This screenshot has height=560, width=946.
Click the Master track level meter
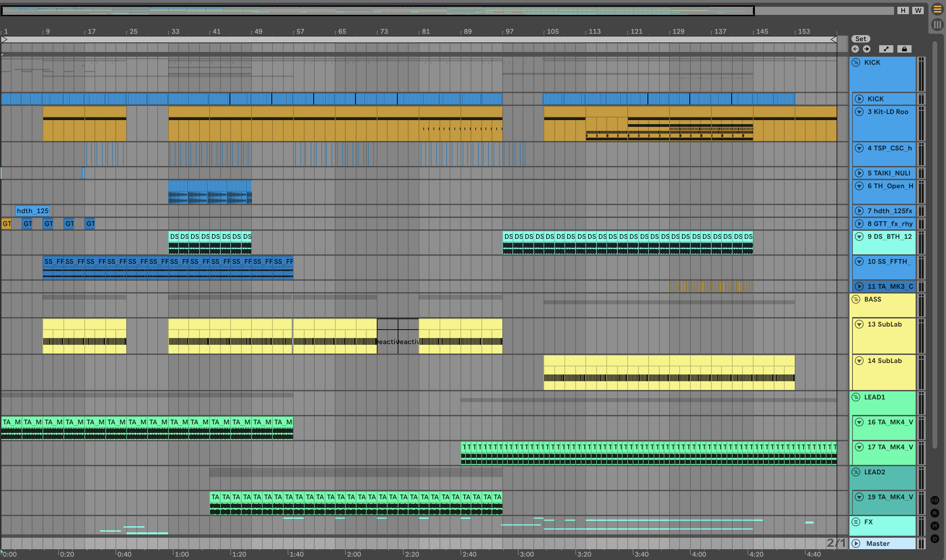[x=921, y=543]
